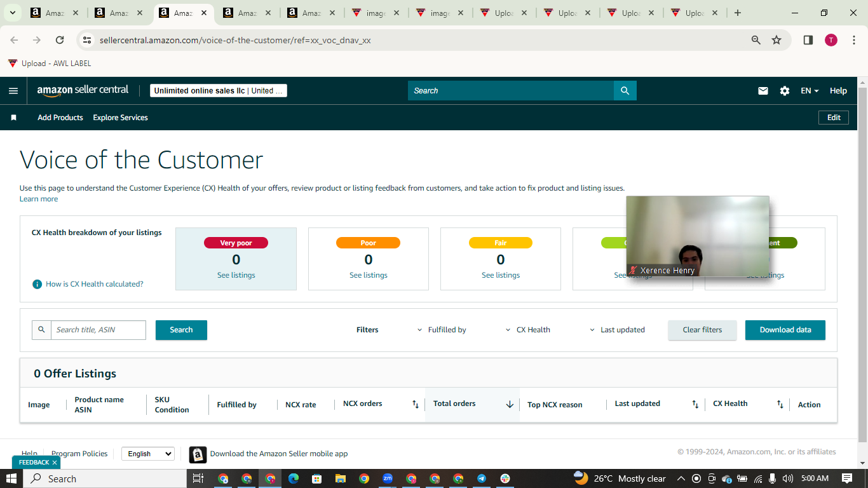868x488 pixels.
Task: Open File Explorer from the taskbar
Action: 340,478
